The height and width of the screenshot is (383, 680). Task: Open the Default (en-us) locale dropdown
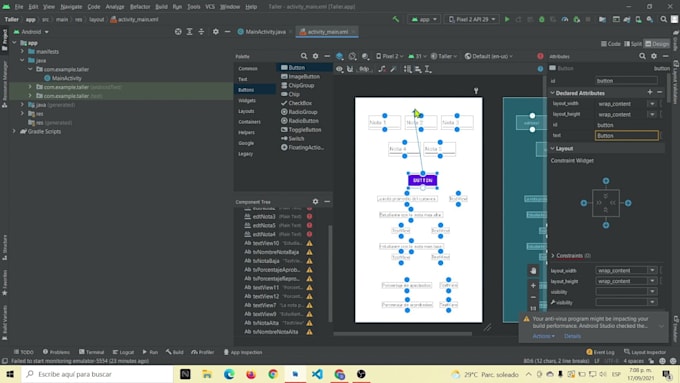(488, 56)
